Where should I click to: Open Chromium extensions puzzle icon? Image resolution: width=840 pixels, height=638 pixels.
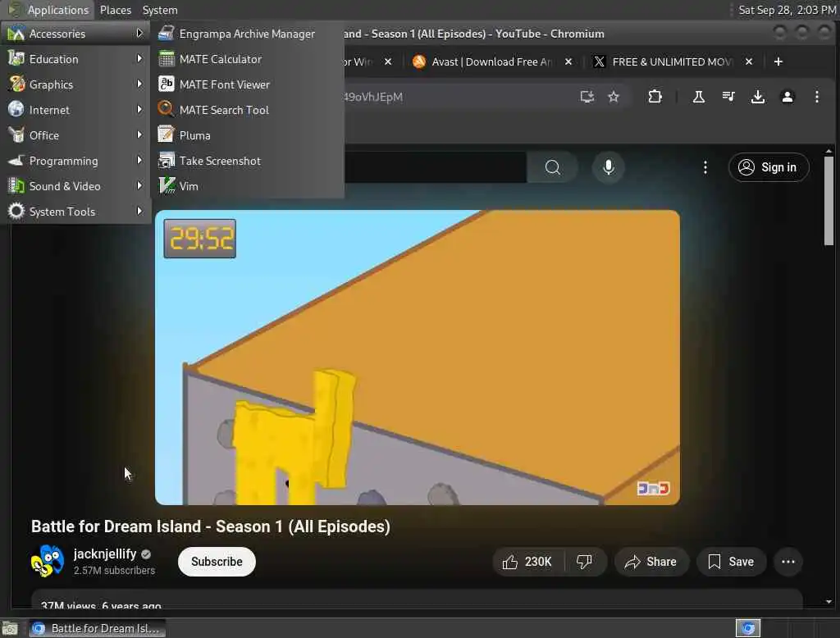655,97
